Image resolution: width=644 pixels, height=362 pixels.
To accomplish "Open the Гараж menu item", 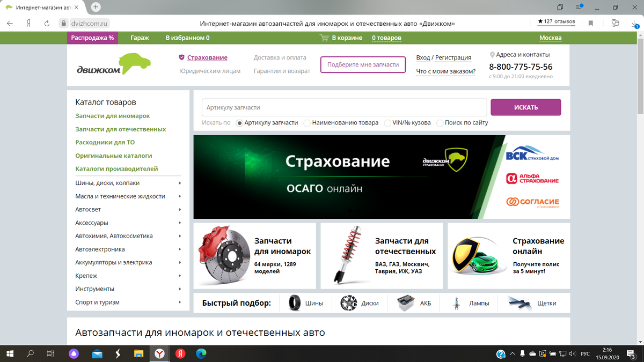I will click(x=140, y=38).
